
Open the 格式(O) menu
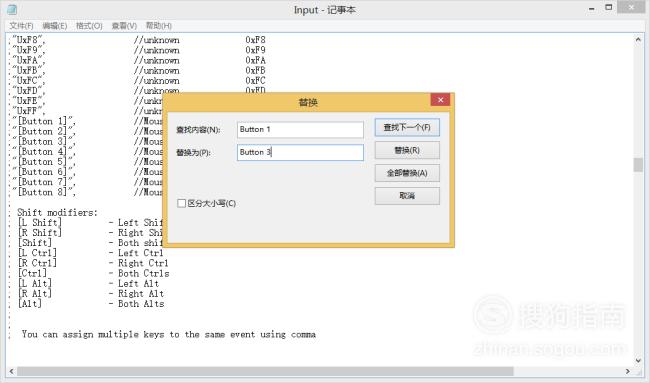(89, 26)
